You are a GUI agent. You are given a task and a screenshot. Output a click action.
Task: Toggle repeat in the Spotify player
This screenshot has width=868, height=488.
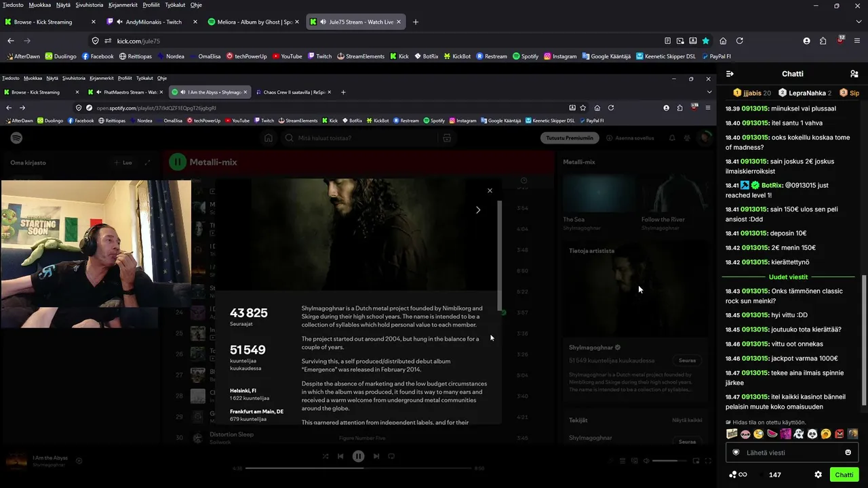point(391,456)
